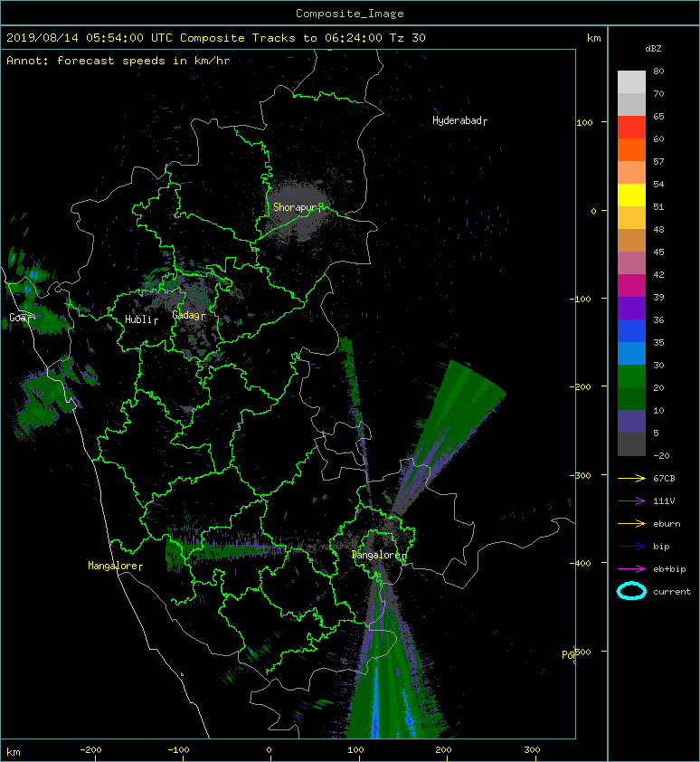Select the magenta eb+bip arrow symbol
The width and height of the screenshot is (700, 762).
631,569
